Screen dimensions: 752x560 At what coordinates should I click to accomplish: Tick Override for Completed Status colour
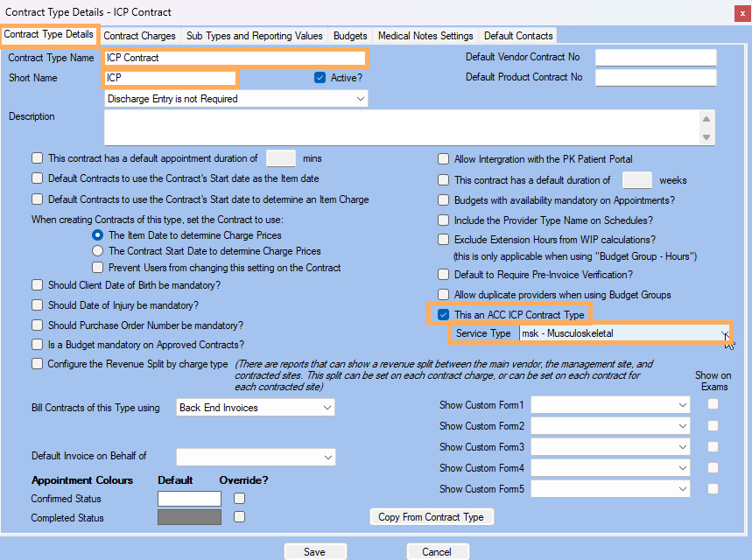pyautogui.click(x=239, y=516)
